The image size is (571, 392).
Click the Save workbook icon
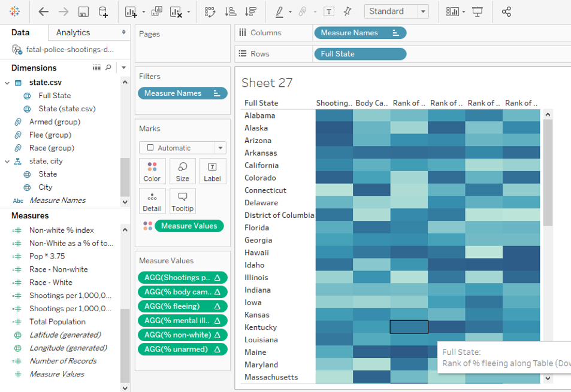84,11
